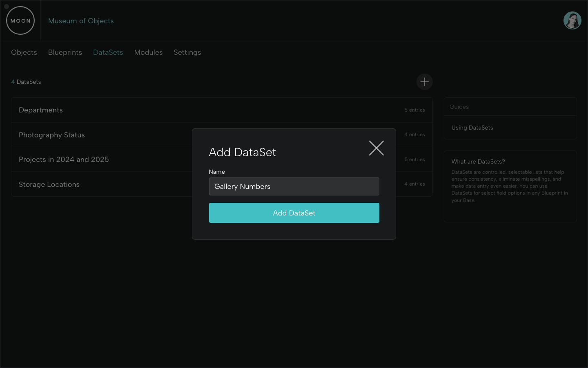Open the user profile avatar
The image size is (588, 368).
click(x=572, y=20)
